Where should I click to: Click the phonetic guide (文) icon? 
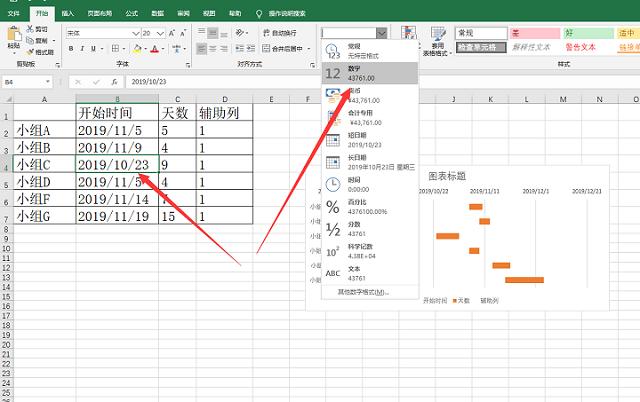tap(176, 49)
